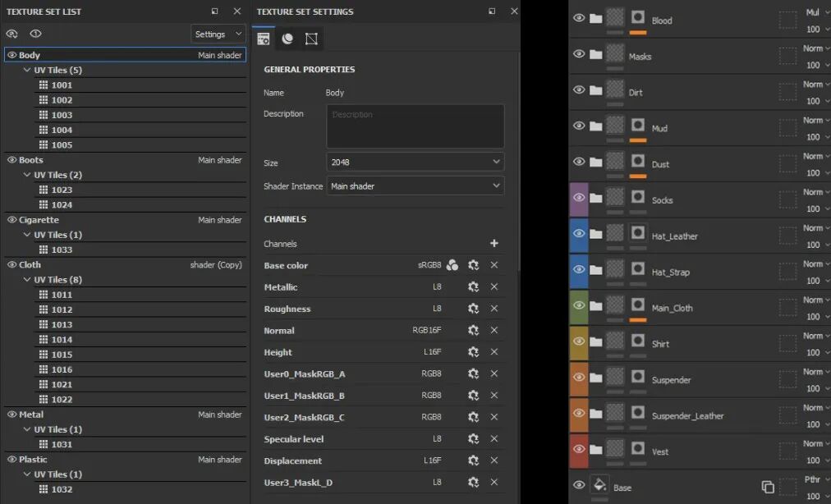831x504 pixels.
Task: Select UV tile 1024
Action: [141, 204]
